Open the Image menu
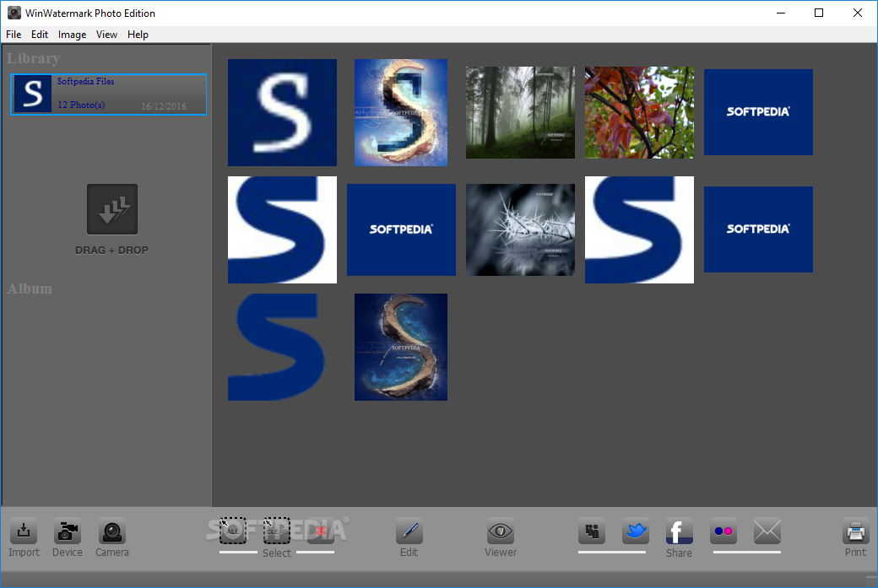 (73, 35)
